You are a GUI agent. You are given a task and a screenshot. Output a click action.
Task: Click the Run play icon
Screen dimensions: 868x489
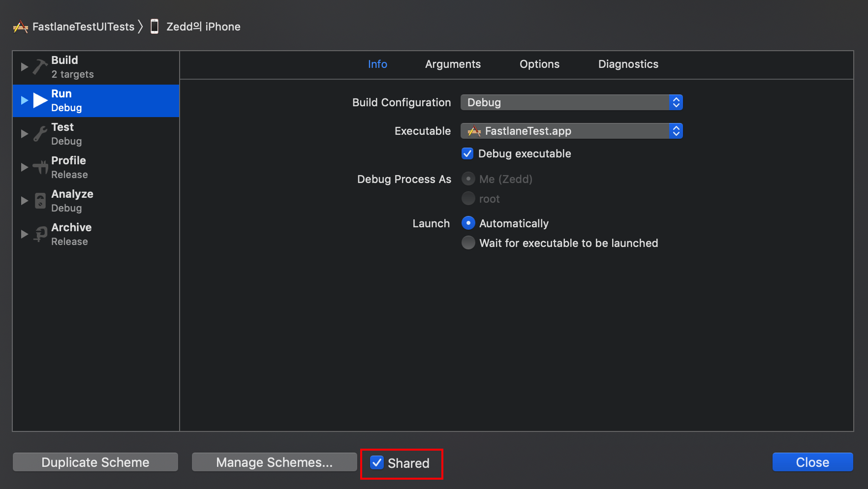point(40,100)
